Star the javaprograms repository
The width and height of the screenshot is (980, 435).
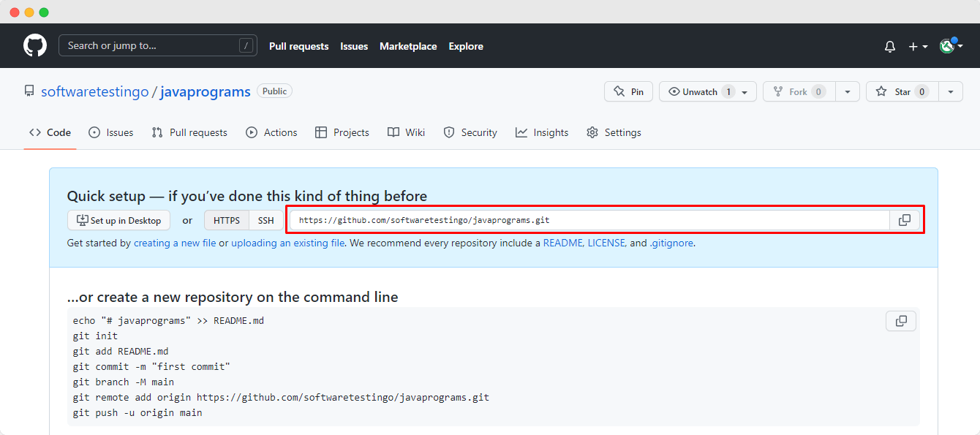click(902, 91)
